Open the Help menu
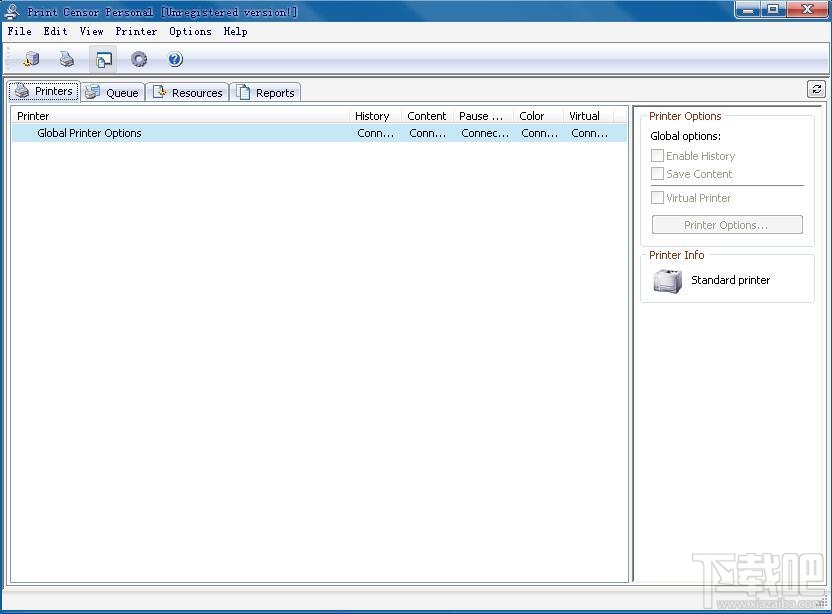 click(235, 31)
